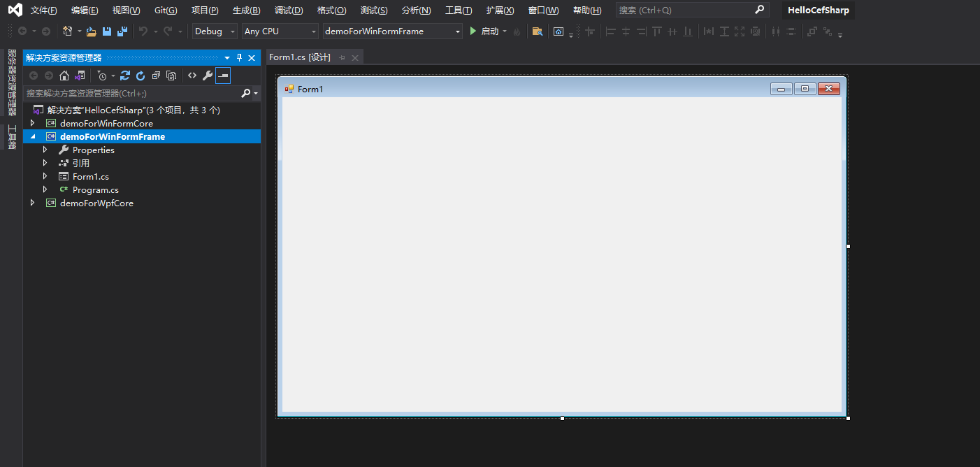Close the Solution Explorer panel

252,58
